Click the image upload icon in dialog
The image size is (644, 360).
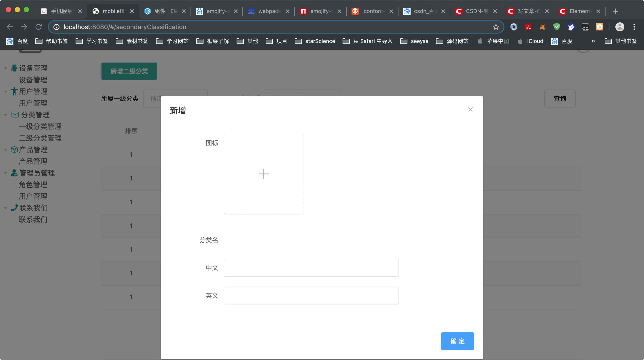[x=264, y=174]
